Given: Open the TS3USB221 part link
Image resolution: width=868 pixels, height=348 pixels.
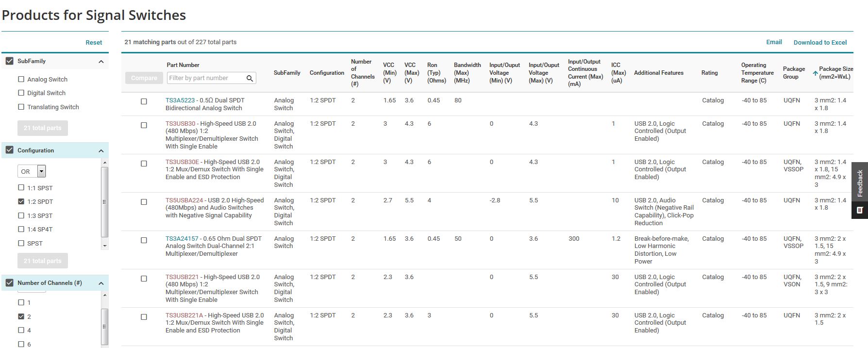Looking at the screenshot, I should click(x=182, y=277).
